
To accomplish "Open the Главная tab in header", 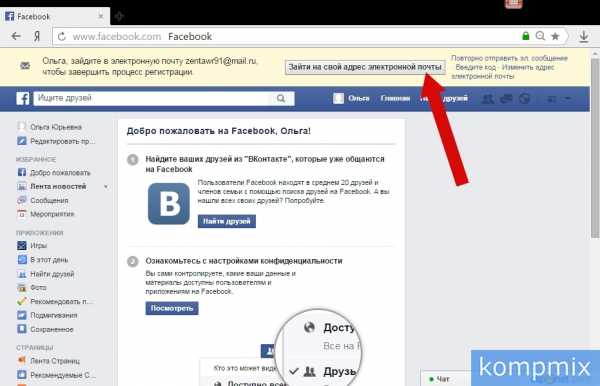I will [x=395, y=98].
